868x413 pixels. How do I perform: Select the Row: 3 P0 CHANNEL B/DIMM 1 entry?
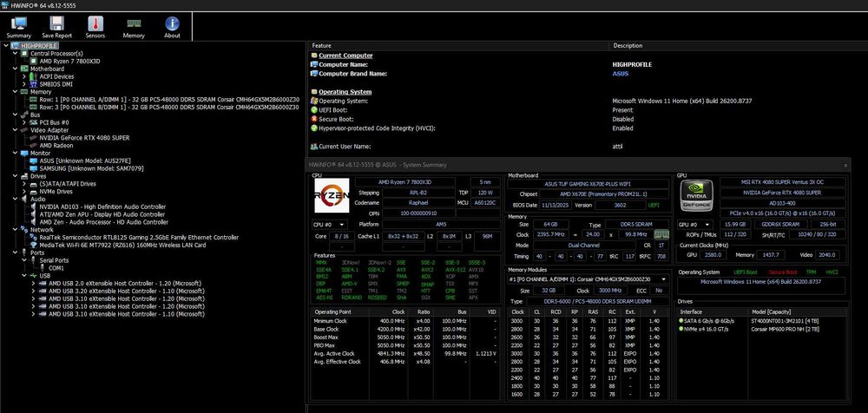[x=169, y=108]
